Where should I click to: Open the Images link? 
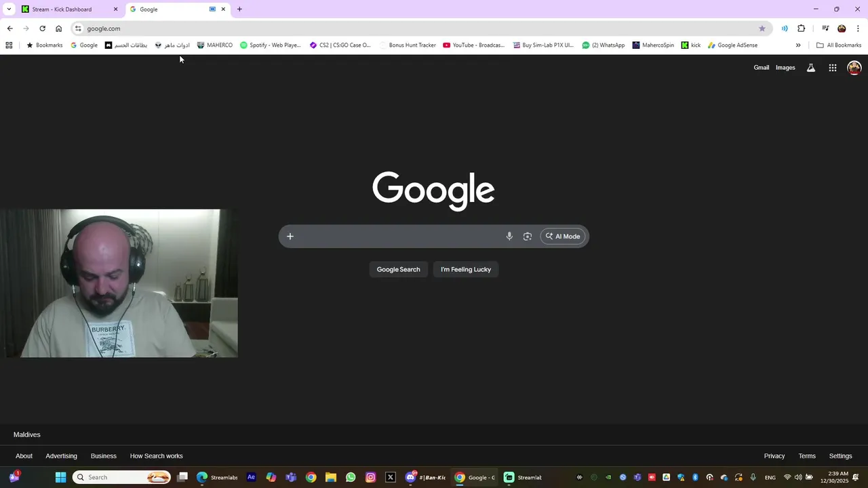[x=785, y=68]
